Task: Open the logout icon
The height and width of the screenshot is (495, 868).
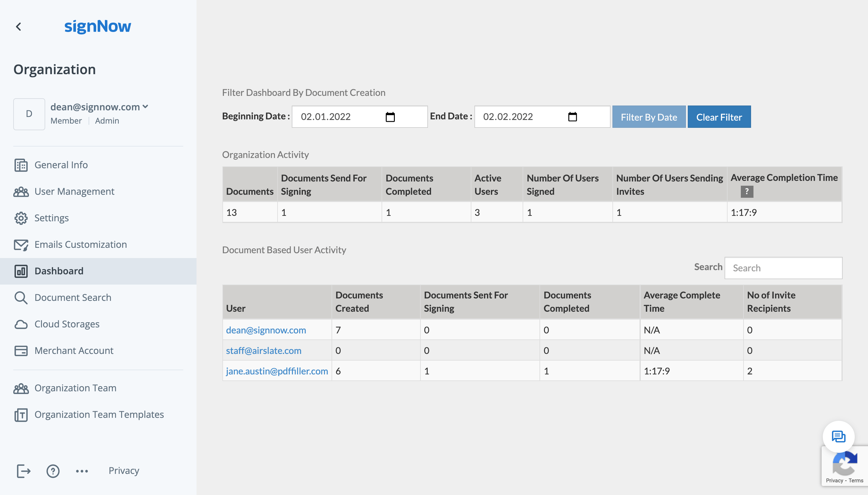Action: tap(24, 471)
